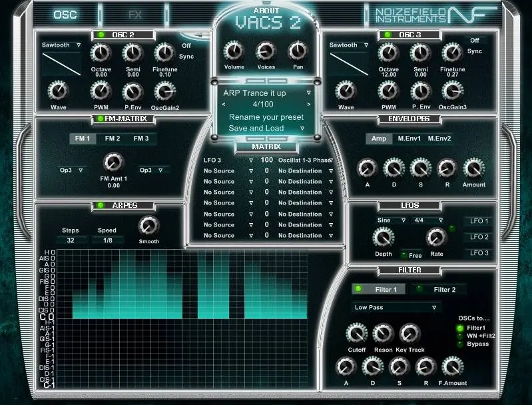This screenshot has width=532, height=405.
Task: Click the LFO Rate knob
Action: [x=436, y=237]
